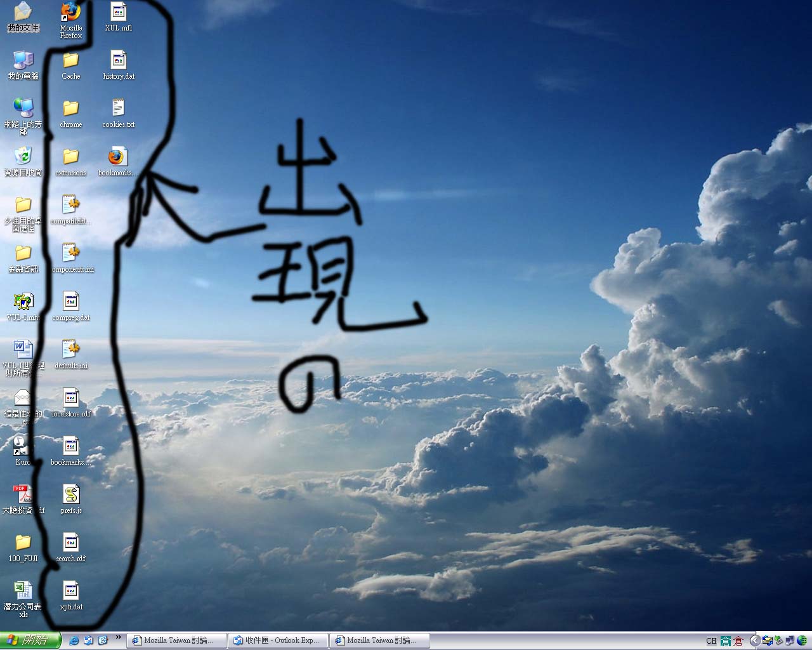Select the 我的文件 (My Documents) desktop icon
The width and height of the screenshot is (812, 650).
pyautogui.click(x=23, y=17)
